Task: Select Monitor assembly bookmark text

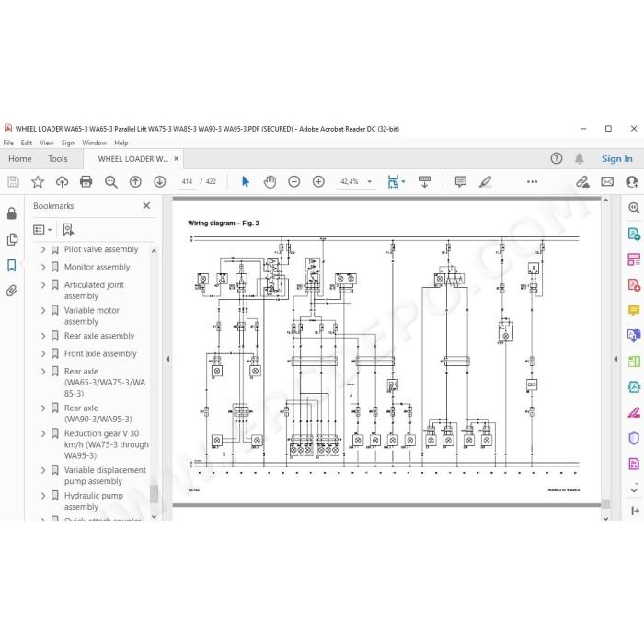Action: [x=97, y=267]
